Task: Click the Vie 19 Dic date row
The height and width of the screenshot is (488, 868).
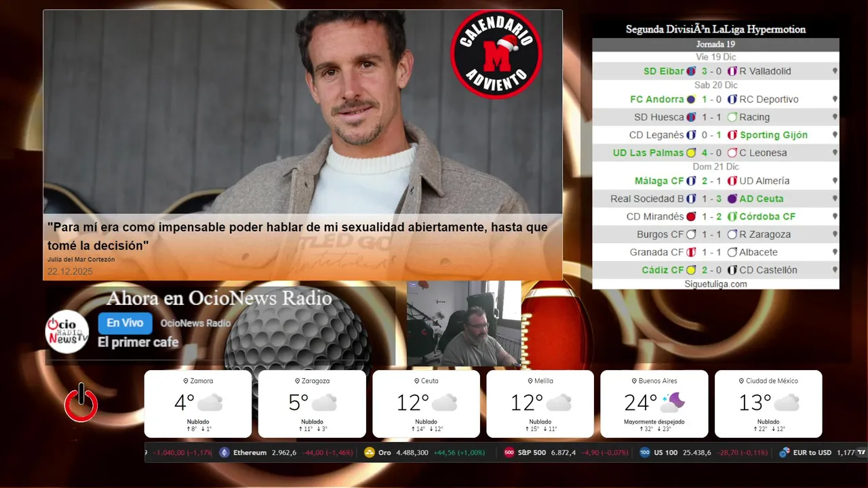Action: click(x=715, y=57)
